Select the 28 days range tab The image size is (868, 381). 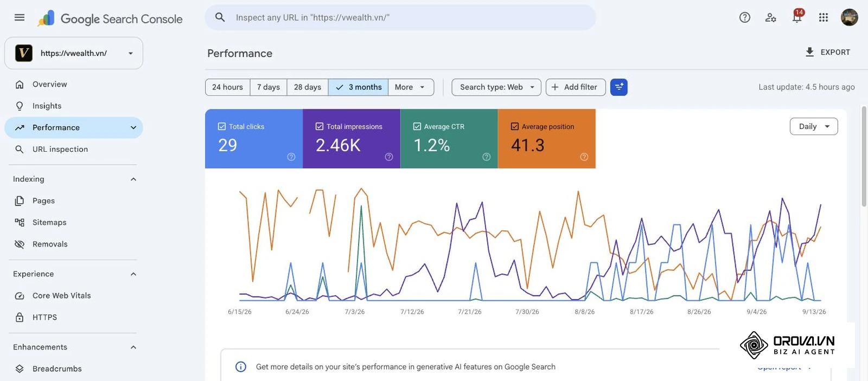tap(308, 87)
